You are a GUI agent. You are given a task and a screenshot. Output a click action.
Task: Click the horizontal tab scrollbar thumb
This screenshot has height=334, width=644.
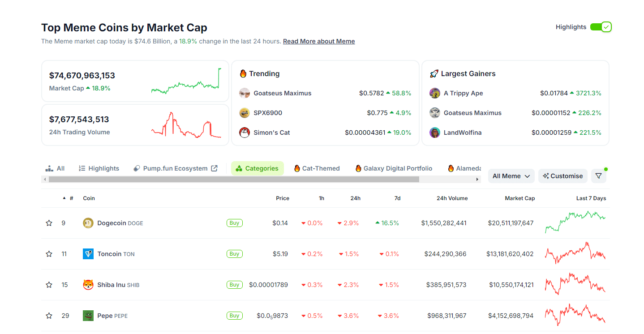(x=234, y=179)
